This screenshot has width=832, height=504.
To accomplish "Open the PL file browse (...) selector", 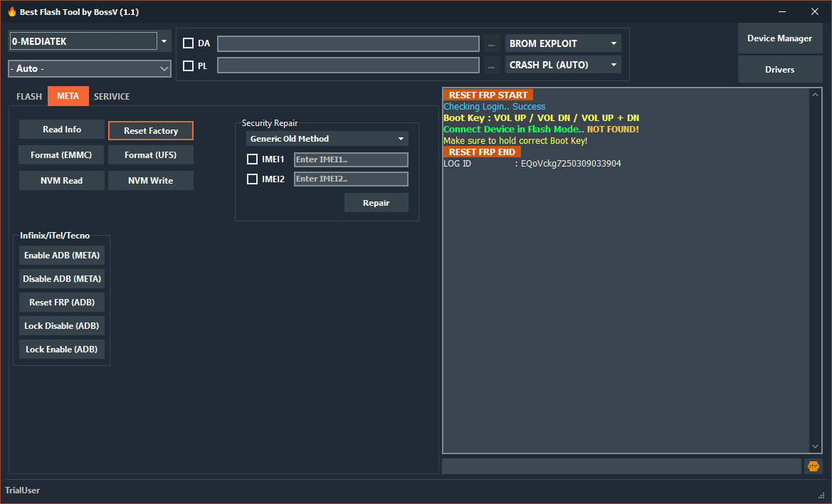I will (491, 65).
